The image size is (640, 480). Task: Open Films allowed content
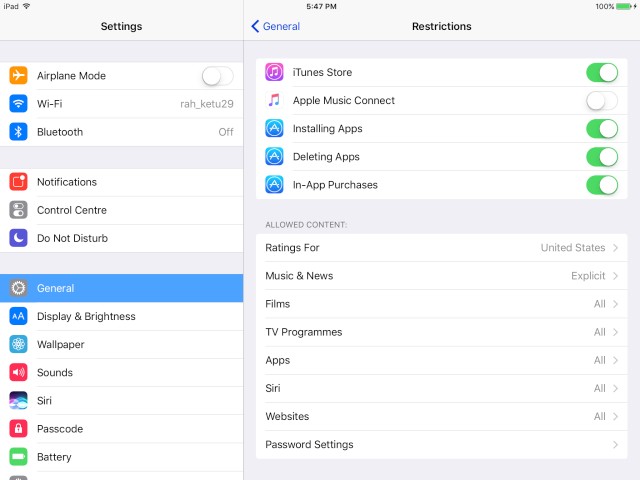[x=442, y=304]
